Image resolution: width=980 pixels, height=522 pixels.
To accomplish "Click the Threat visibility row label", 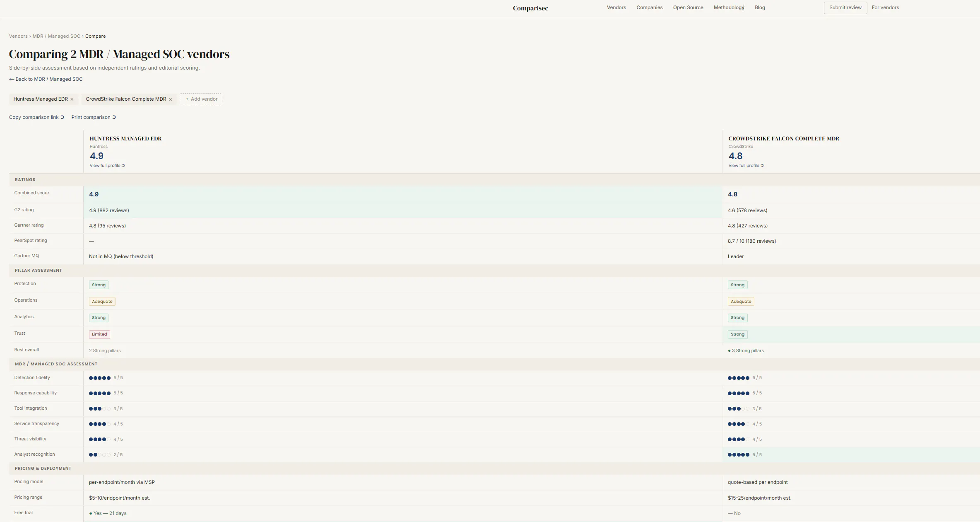I will coord(30,439).
